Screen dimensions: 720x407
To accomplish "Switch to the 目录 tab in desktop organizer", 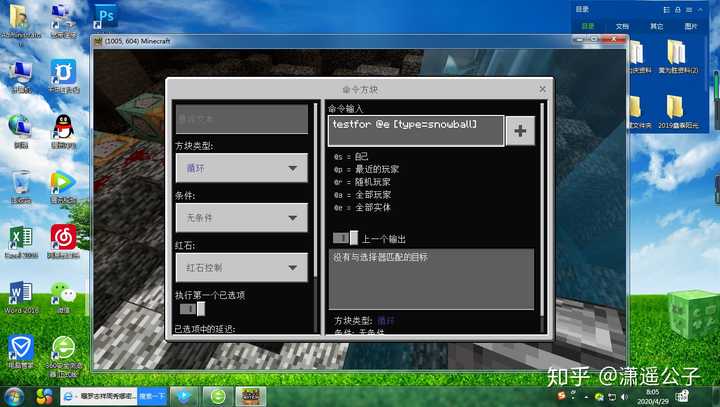I will (588, 26).
